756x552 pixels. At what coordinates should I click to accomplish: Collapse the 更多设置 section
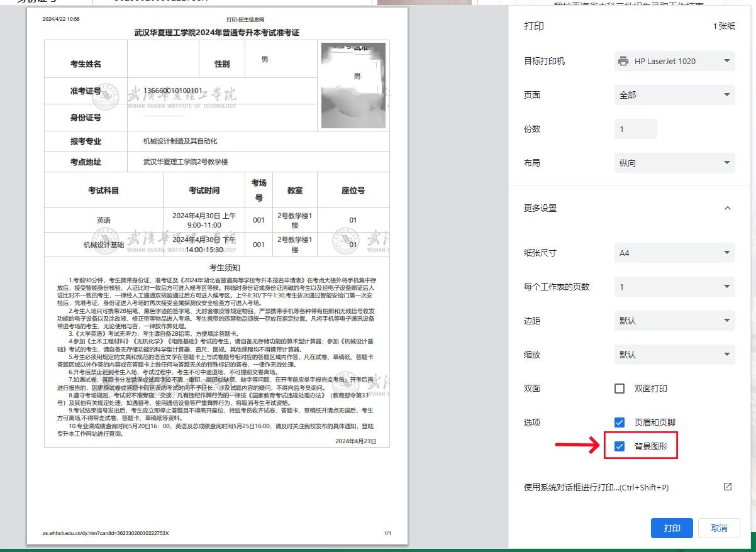(727, 208)
